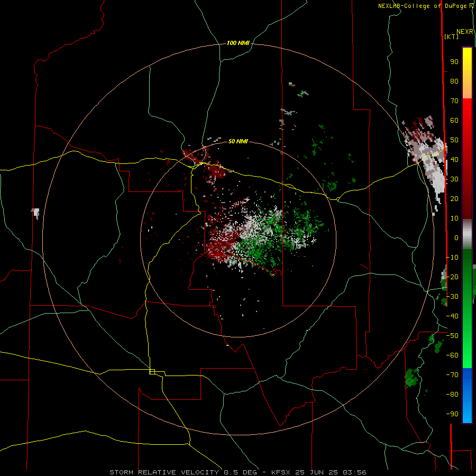This screenshot has height=476, width=476.
Task: Click the 25 JUN 25 date text
Action: pos(317,472)
